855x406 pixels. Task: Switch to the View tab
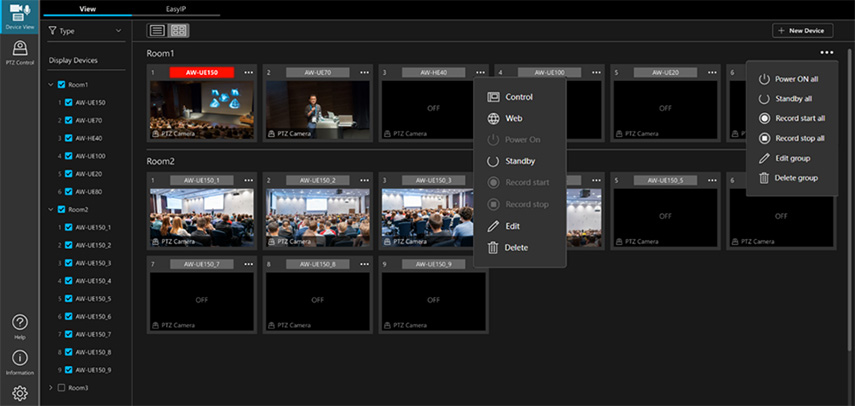(x=87, y=9)
